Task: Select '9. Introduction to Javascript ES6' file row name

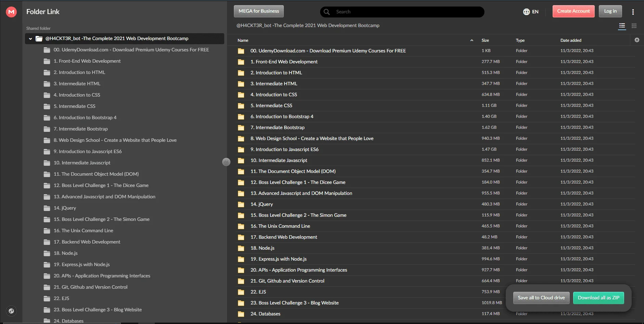Action: pyautogui.click(x=285, y=150)
